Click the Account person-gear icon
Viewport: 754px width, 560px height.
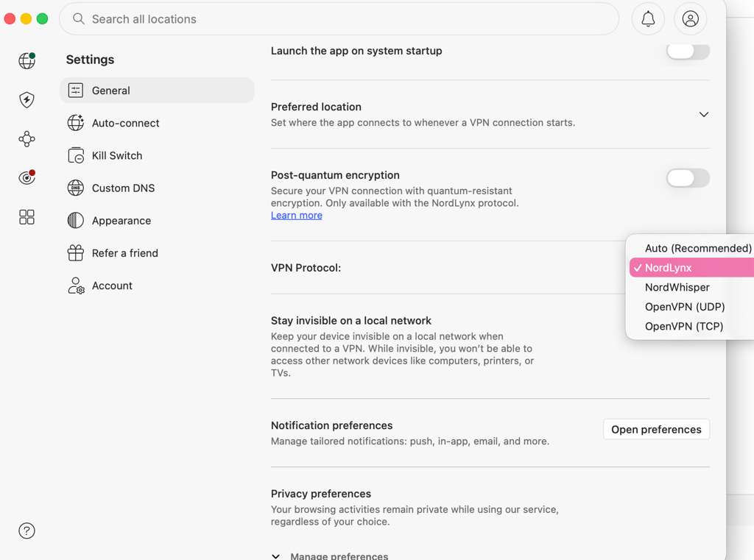point(76,286)
